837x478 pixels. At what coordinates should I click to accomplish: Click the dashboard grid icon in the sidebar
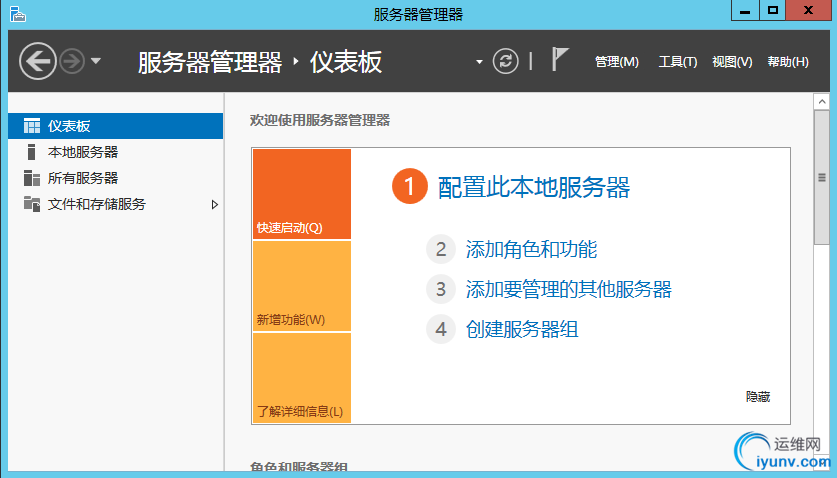coord(32,126)
